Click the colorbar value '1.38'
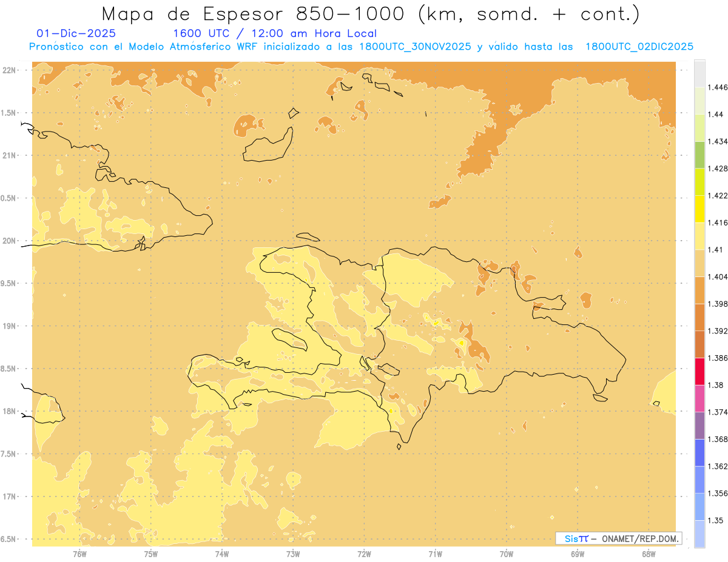This screenshot has width=728, height=562. pyautogui.click(x=716, y=385)
